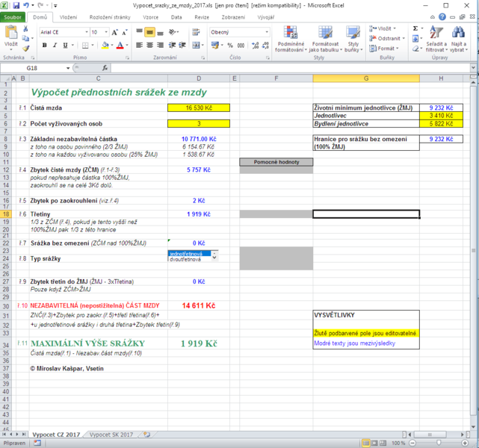Click the Cut scissors icon
Screen dimensions: 479x448
point(25,28)
